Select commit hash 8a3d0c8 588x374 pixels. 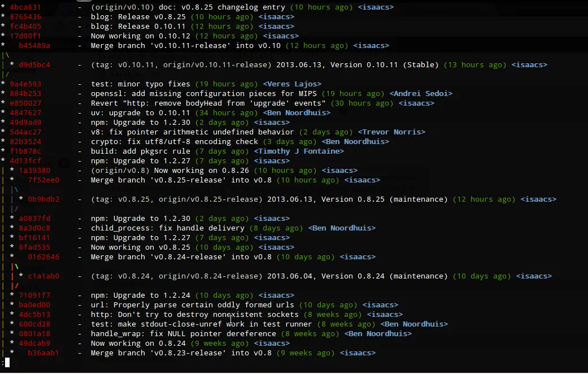pos(34,228)
